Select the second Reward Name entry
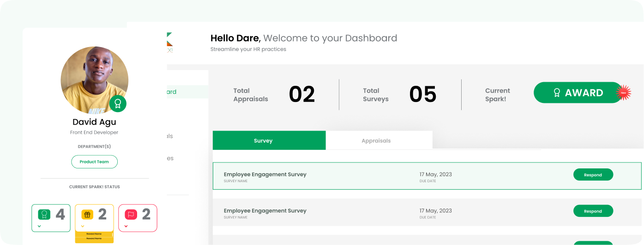The image size is (644, 245). click(94, 239)
